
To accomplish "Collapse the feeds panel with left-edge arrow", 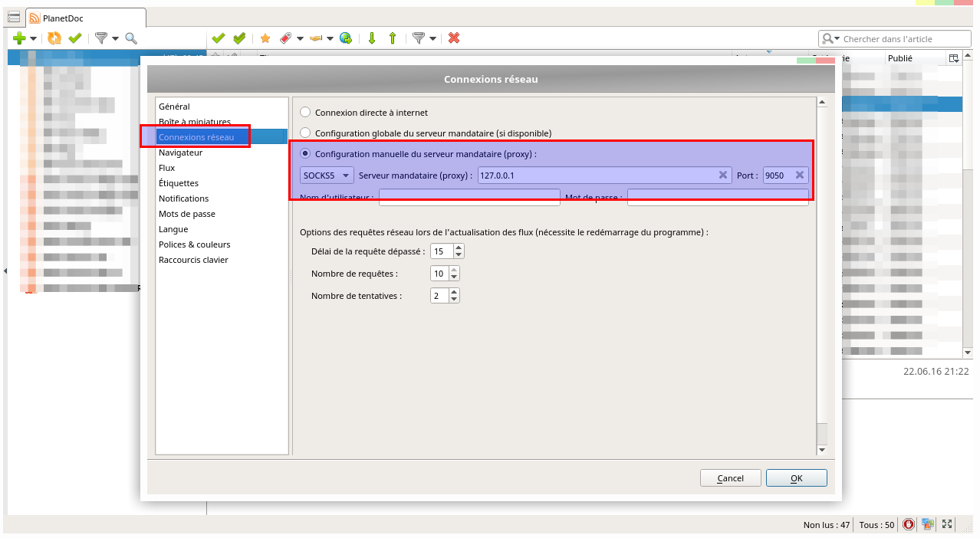I will pos(5,271).
